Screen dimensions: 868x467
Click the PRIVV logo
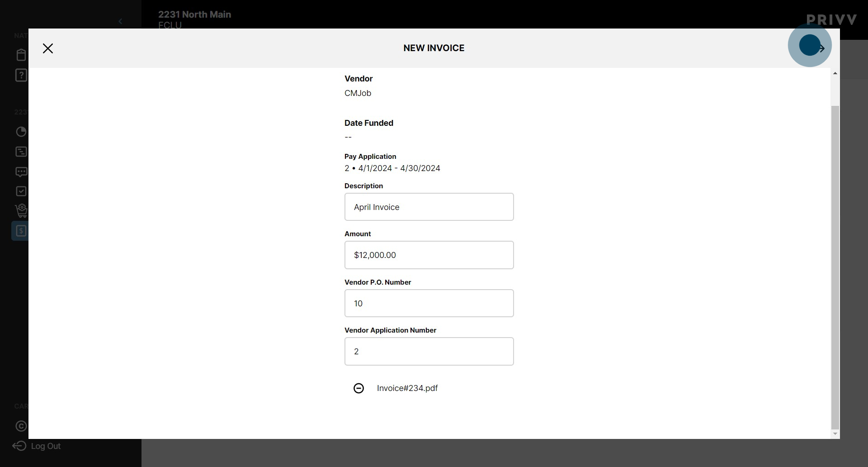click(x=831, y=20)
